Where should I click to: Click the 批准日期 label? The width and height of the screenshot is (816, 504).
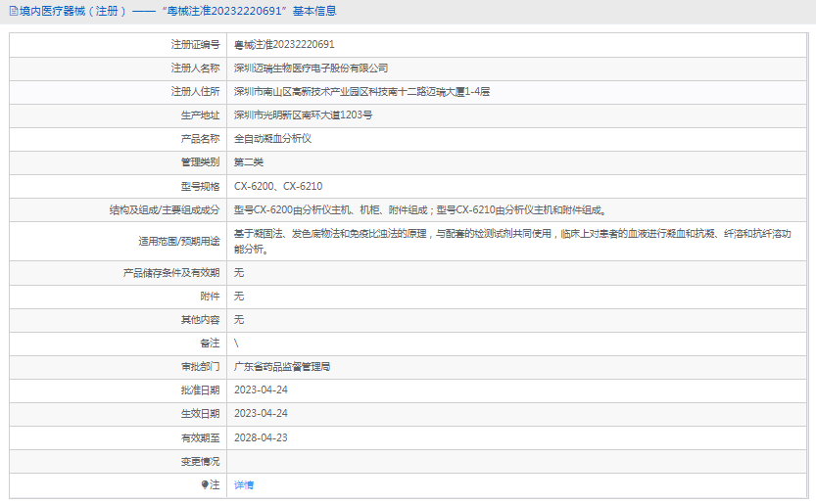201,390
